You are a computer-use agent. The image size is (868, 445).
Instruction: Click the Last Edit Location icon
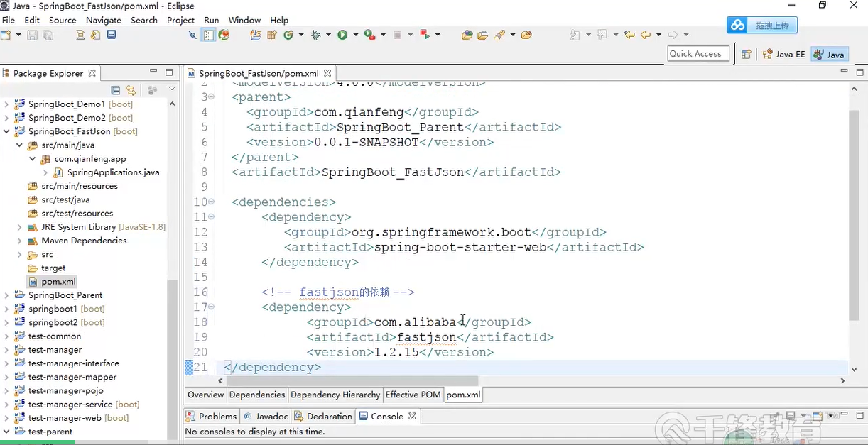[629, 34]
